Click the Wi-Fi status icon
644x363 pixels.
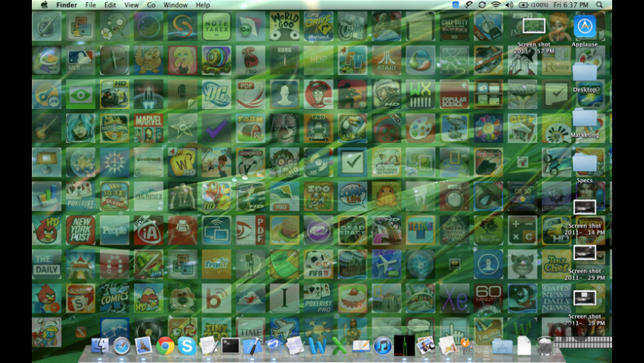coord(496,5)
